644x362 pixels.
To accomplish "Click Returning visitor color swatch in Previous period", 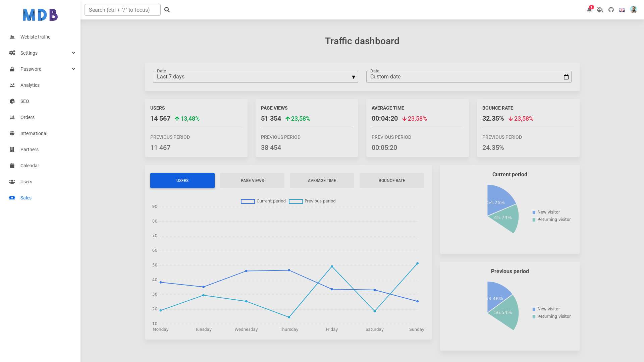I will coord(534,317).
